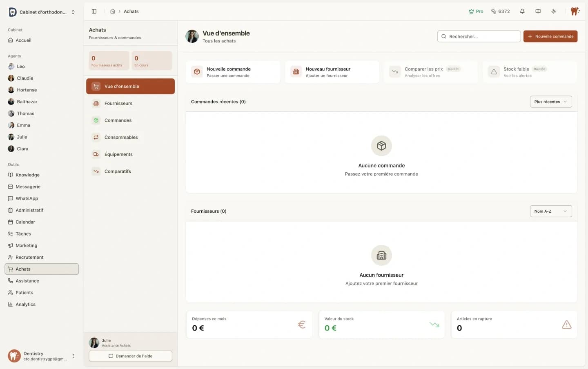Open the Consommables section
Image resolution: width=588 pixels, height=369 pixels.
coord(121,137)
